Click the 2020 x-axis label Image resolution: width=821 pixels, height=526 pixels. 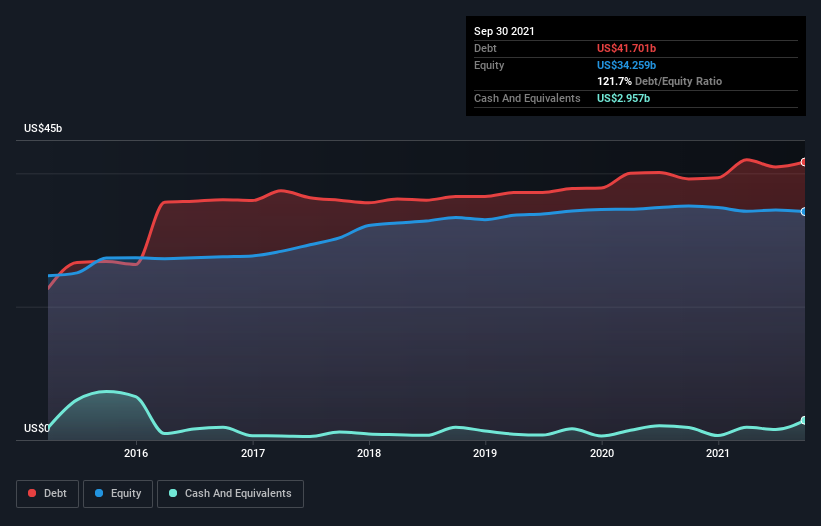(602, 453)
